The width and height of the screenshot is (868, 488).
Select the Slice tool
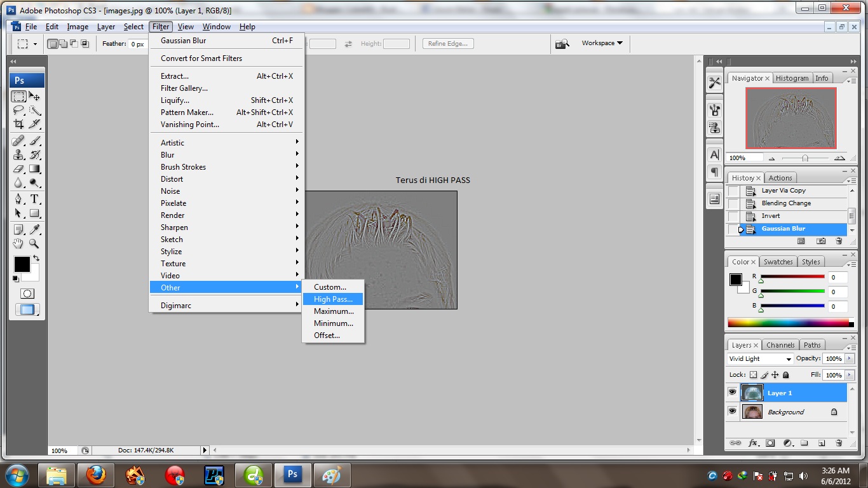tap(35, 124)
